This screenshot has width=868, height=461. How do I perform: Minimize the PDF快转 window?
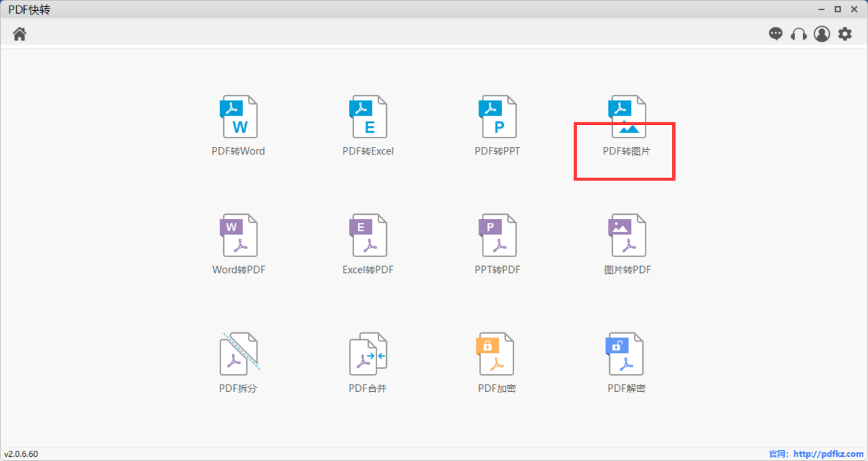821,10
